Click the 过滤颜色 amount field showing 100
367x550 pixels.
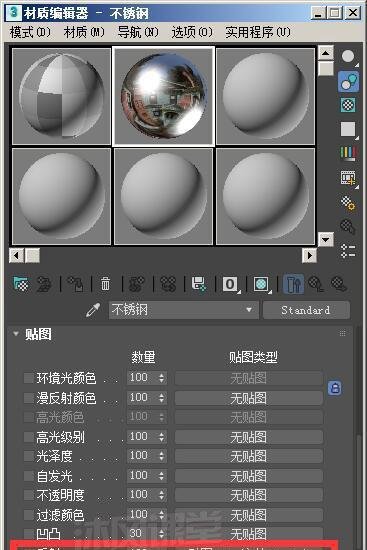click(x=142, y=514)
